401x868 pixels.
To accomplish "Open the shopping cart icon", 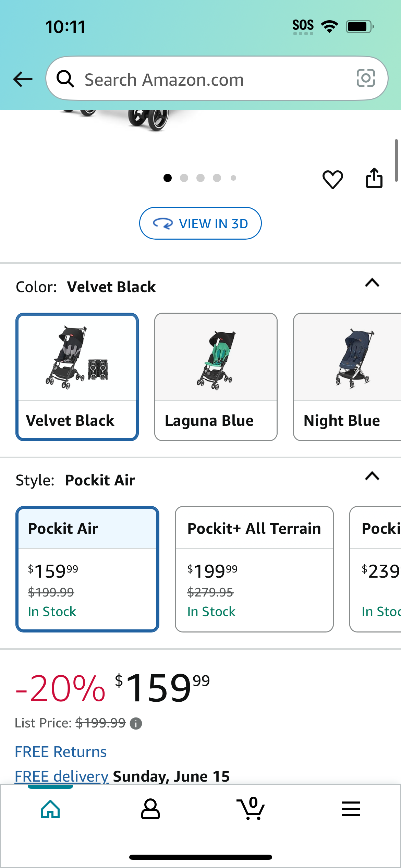I will [x=251, y=808].
